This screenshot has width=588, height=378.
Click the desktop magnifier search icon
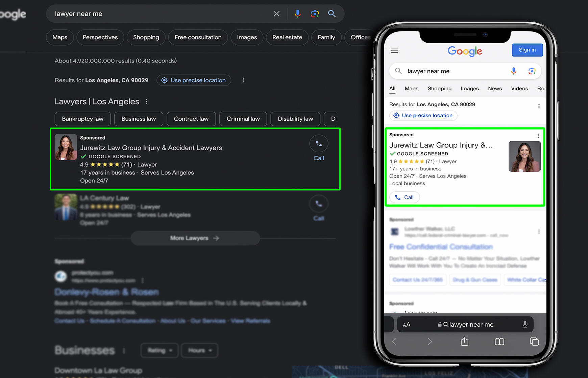(332, 14)
